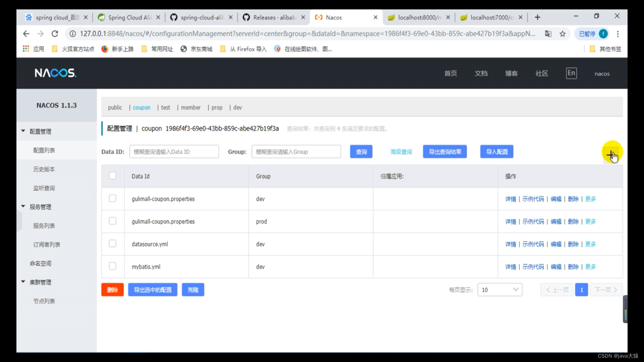The height and width of the screenshot is (362, 644).
Task: Open the translate page icon in address bar
Action: click(x=548, y=34)
